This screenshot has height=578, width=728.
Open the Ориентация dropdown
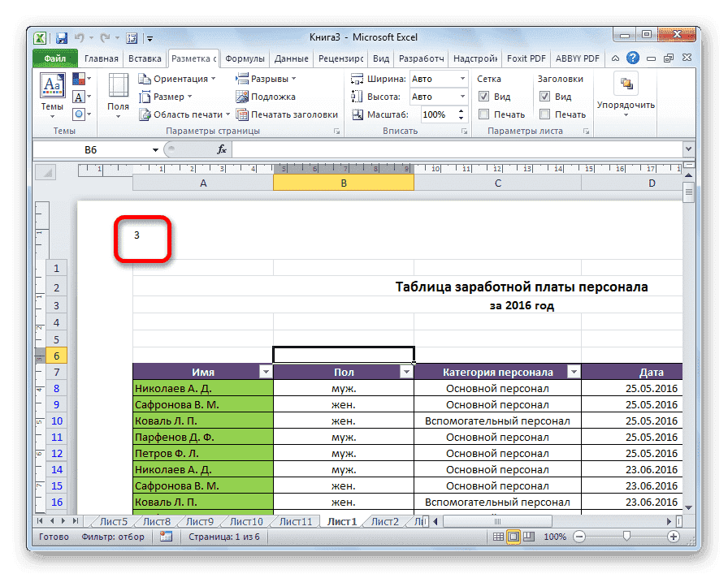180,78
